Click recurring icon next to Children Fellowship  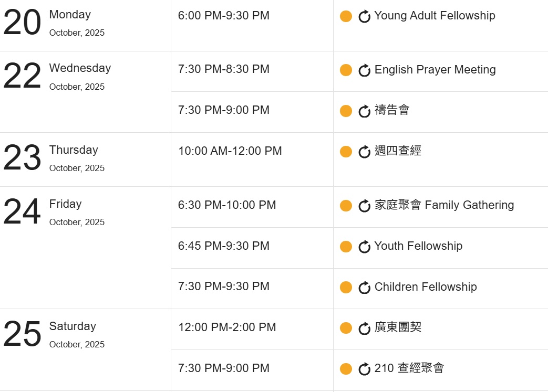tap(365, 288)
